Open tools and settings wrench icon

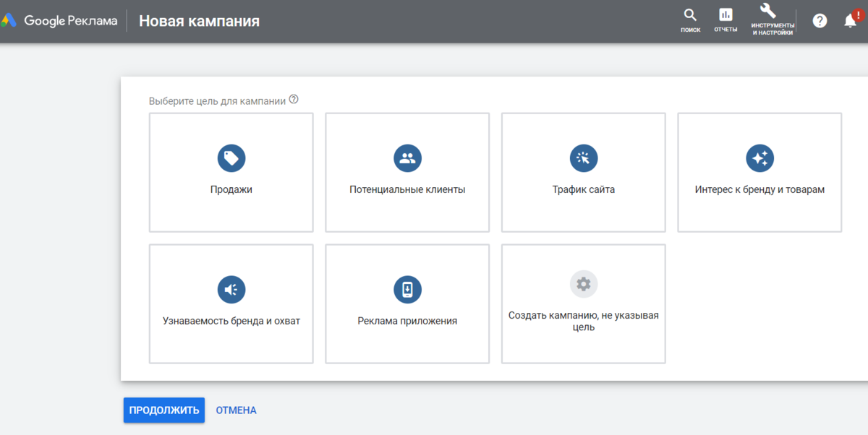tap(768, 11)
